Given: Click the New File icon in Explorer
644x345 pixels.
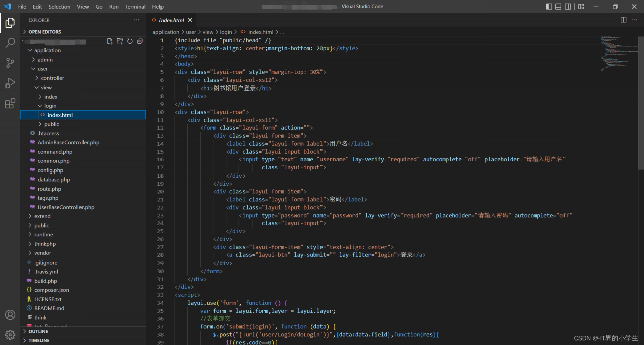Looking at the screenshot, I should point(110,41).
